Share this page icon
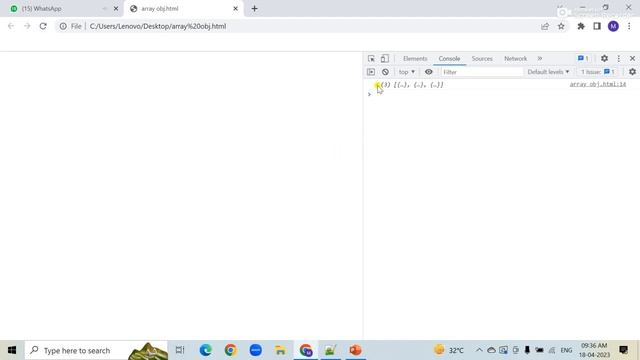This screenshot has width=640, height=360. click(x=545, y=26)
